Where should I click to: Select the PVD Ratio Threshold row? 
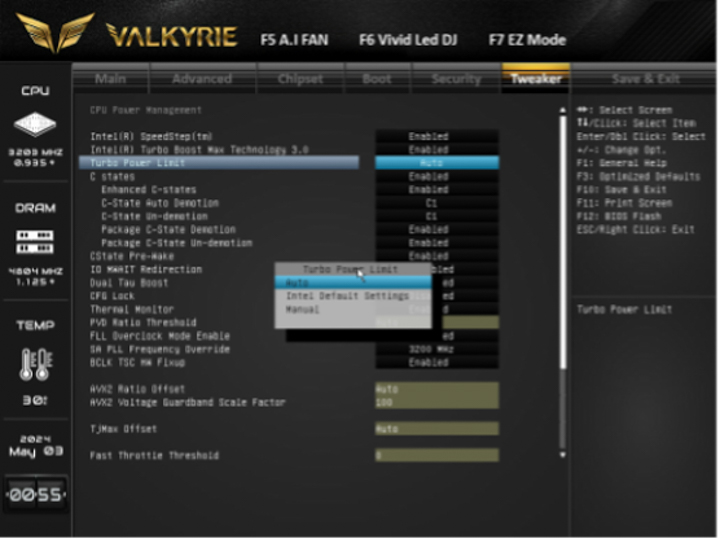click(143, 323)
